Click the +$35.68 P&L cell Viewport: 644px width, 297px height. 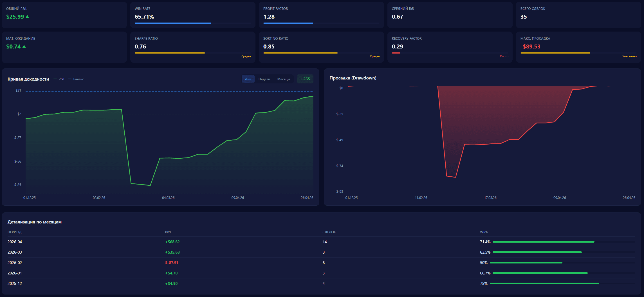tap(172, 252)
